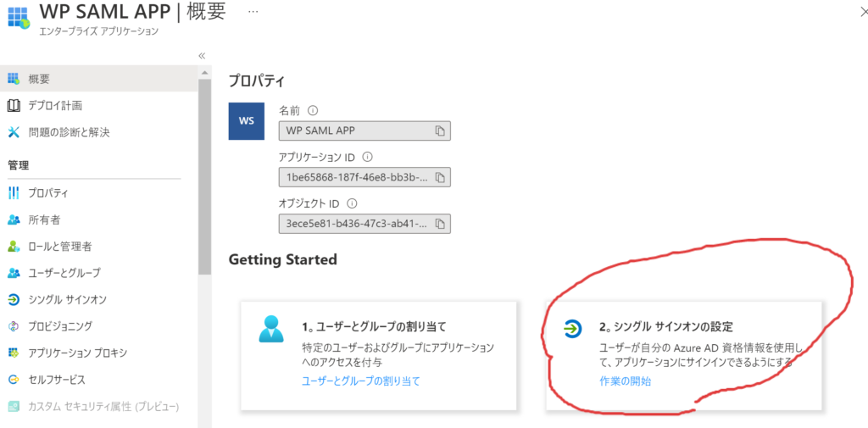Click the 管理 section label in sidebar
This screenshot has width=868, height=428.
coord(19,165)
